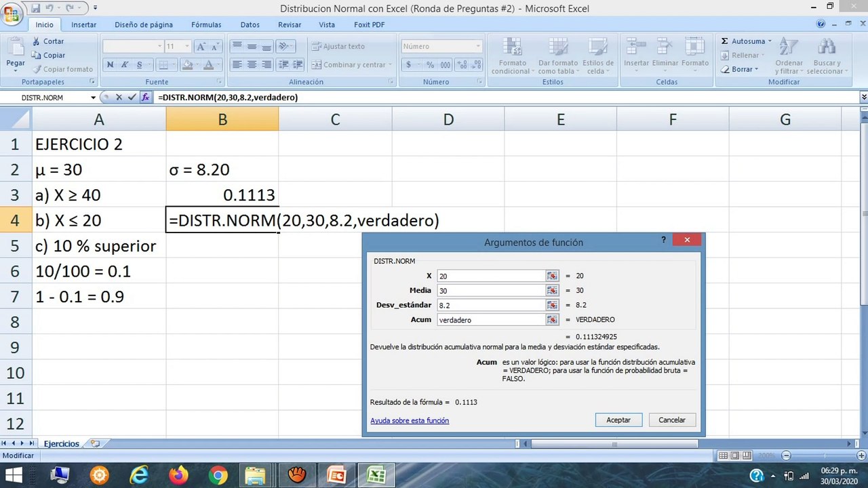Click the Save icon in quick access toolbar

(x=35, y=8)
